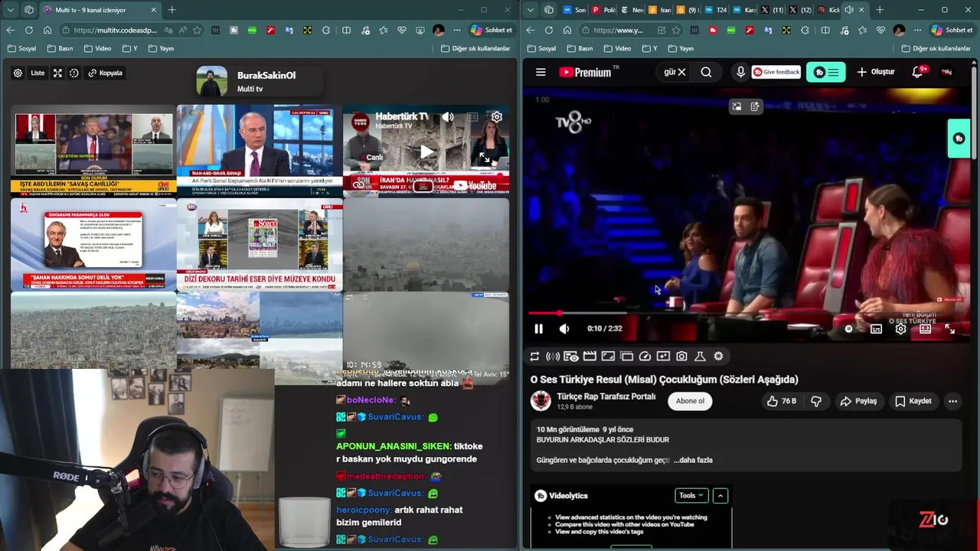Start YouTube voice search microphone
Screen dimensions: 980x551
click(740, 72)
